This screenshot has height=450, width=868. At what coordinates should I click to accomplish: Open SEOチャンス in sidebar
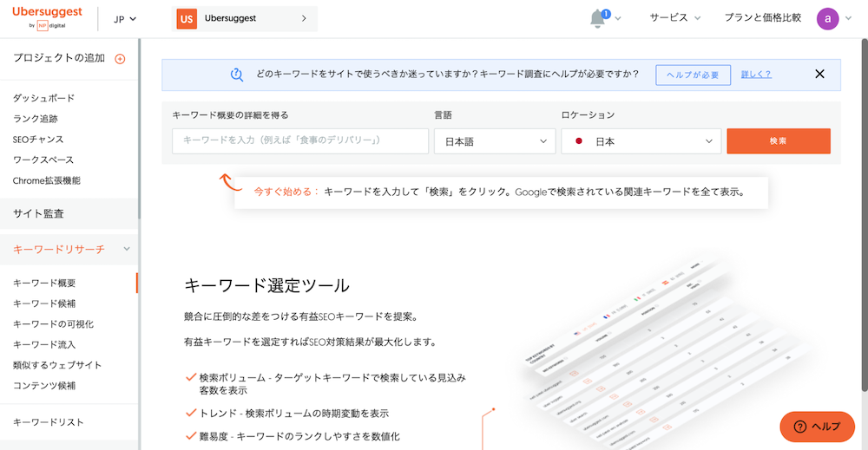37,140
